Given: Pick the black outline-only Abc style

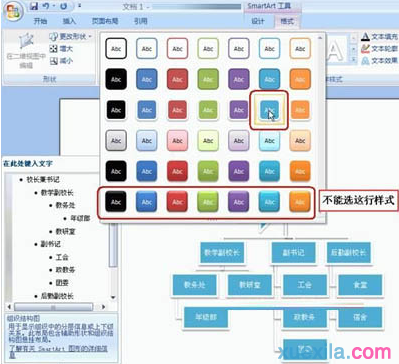Looking at the screenshot, I should [116, 49].
